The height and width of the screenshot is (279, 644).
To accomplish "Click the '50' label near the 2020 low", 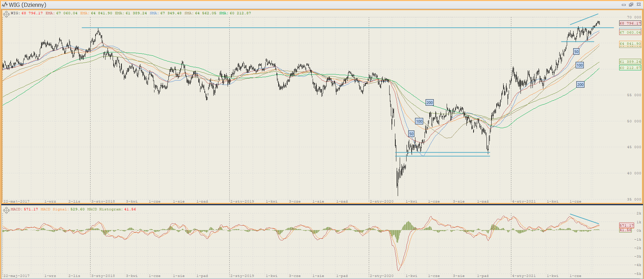I will point(411,134).
